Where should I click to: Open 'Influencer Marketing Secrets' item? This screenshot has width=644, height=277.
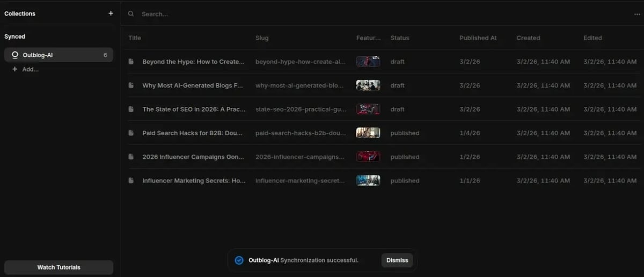[194, 180]
